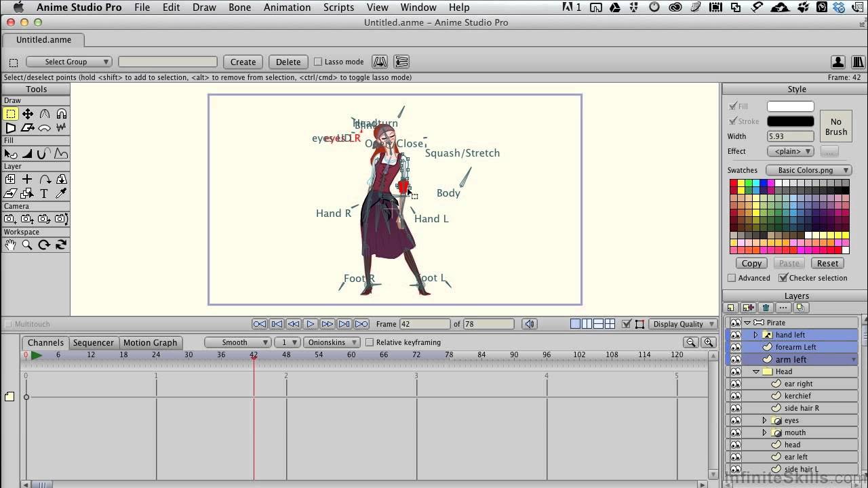Click the Create group button
868x488 pixels.
point(243,62)
